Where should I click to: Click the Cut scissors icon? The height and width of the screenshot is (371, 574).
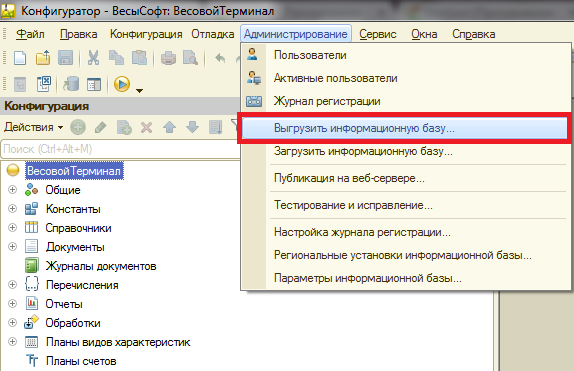click(x=93, y=58)
